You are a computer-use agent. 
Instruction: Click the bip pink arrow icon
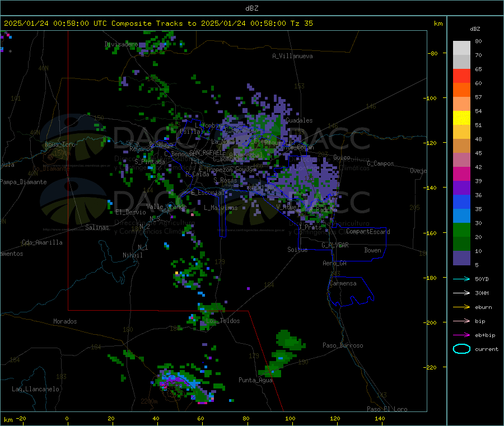pos(461,321)
